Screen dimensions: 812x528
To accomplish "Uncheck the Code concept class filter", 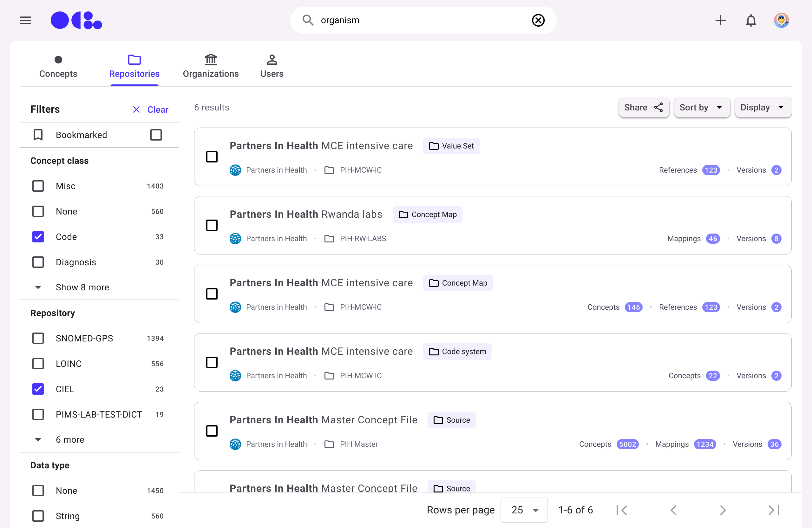I will (x=38, y=236).
